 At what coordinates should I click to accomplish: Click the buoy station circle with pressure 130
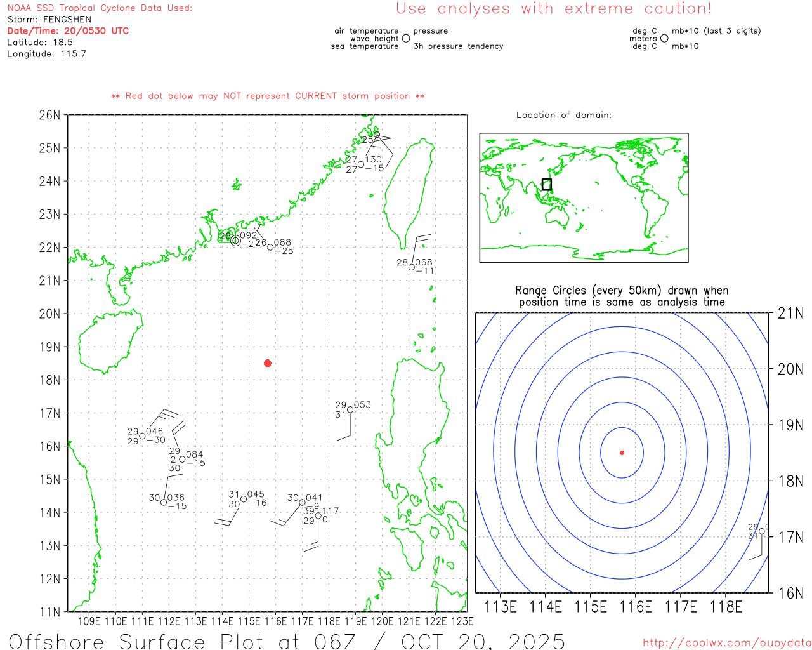[361, 164]
